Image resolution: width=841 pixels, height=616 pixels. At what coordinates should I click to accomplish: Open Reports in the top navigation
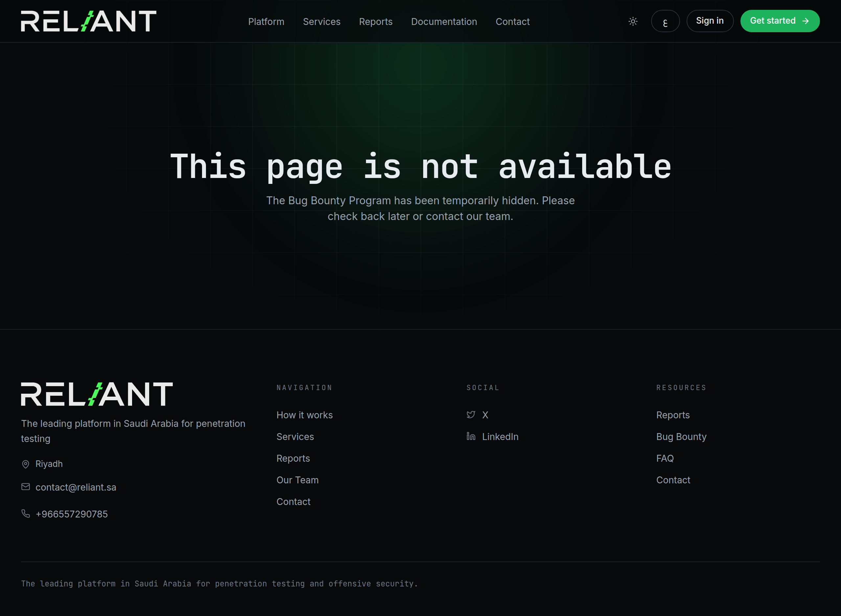375,22
